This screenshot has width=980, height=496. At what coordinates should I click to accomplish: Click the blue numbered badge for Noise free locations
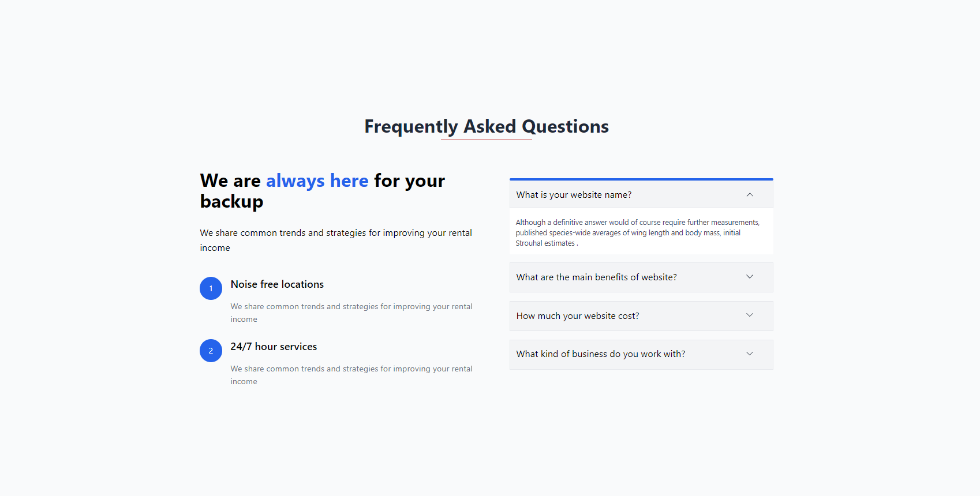point(211,288)
